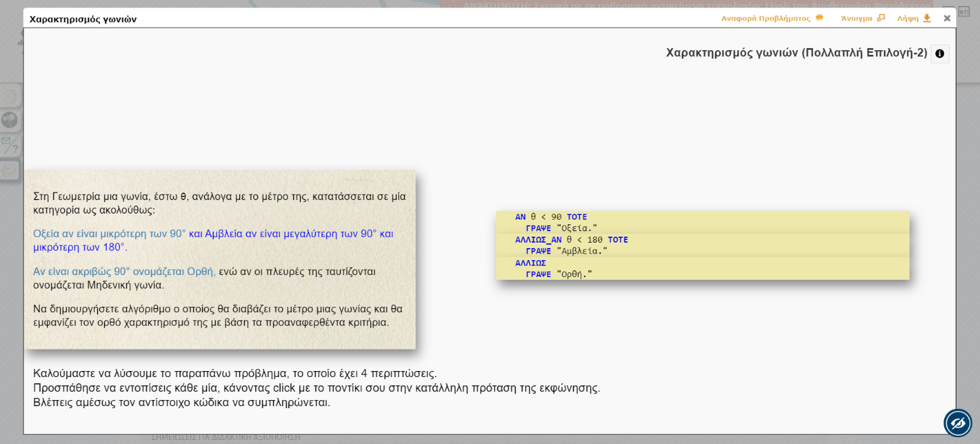980x444 pixels.
Task: Toggle the crossed-eye visibility button in the corner
Action: tap(958, 423)
